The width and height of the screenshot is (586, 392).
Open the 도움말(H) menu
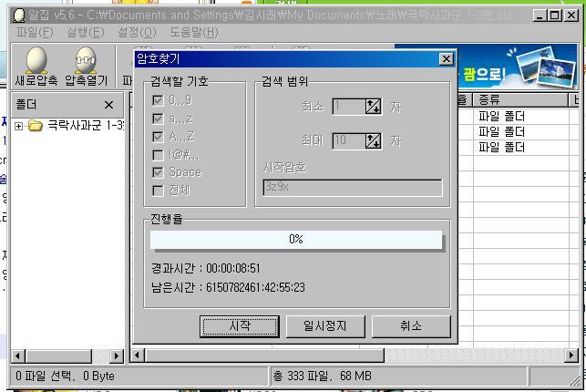click(x=194, y=33)
